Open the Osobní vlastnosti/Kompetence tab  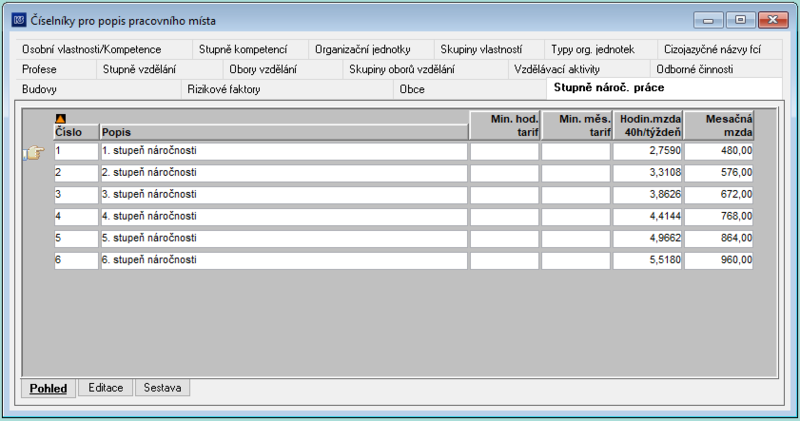(104, 49)
